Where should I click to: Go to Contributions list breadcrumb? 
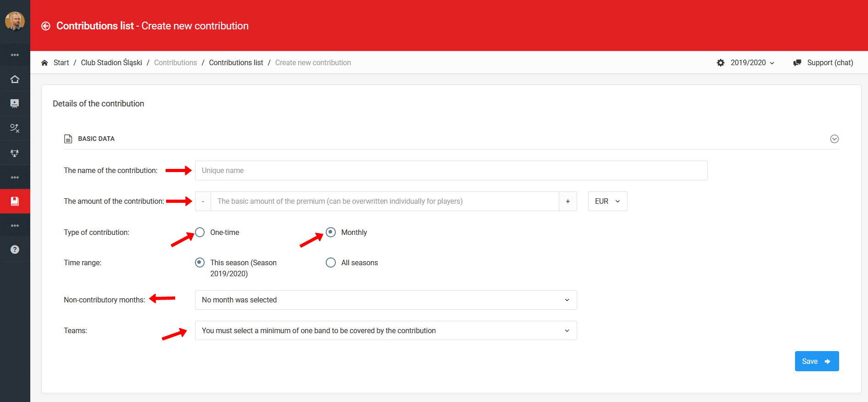point(236,63)
